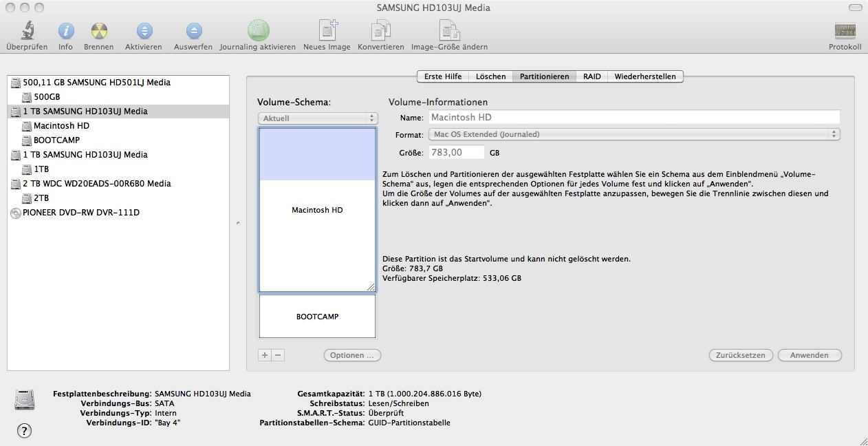Click the Zurücksetzen button
Screen dimensions: 868x446
tap(740, 355)
